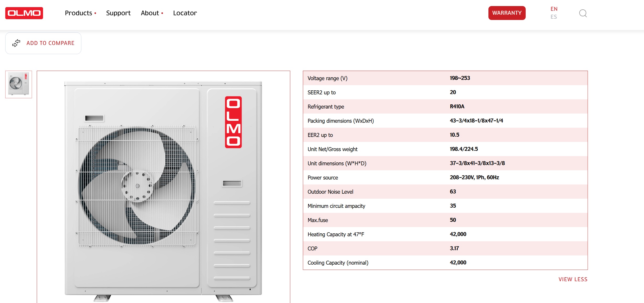Viewport: 644px width, 303px height.
Task: Click the Max.fuse value '50'
Action: pyautogui.click(x=453, y=220)
